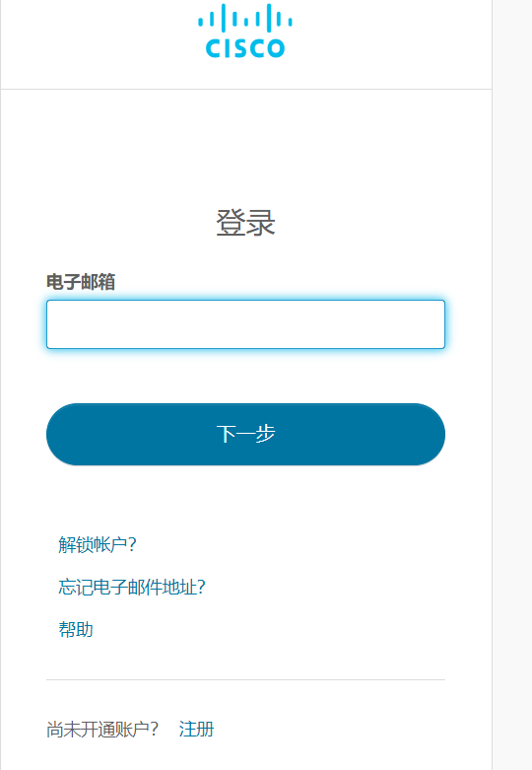Get assistance via the 帮助 link

point(76,629)
